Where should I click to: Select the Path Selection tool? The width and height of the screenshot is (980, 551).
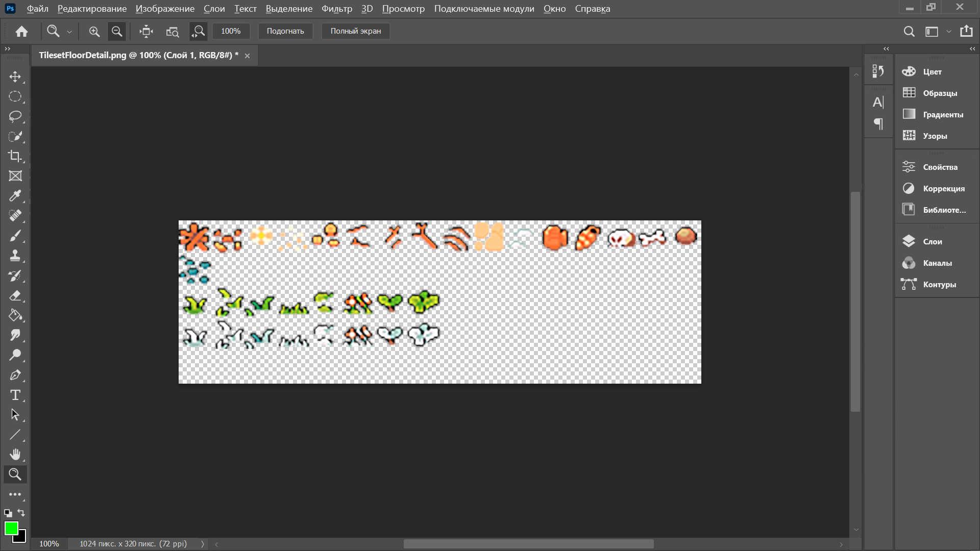pos(15,415)
